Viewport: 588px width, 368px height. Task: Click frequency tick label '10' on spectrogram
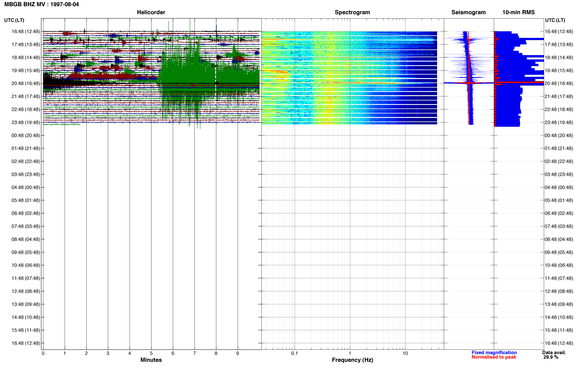coord(405,353)
